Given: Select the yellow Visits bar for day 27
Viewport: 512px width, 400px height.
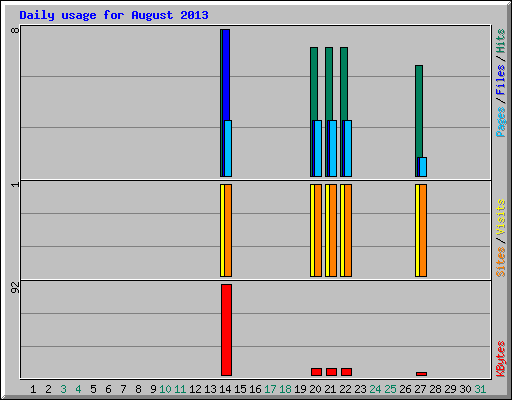Looking at the screenshot, I should point(417,230).
